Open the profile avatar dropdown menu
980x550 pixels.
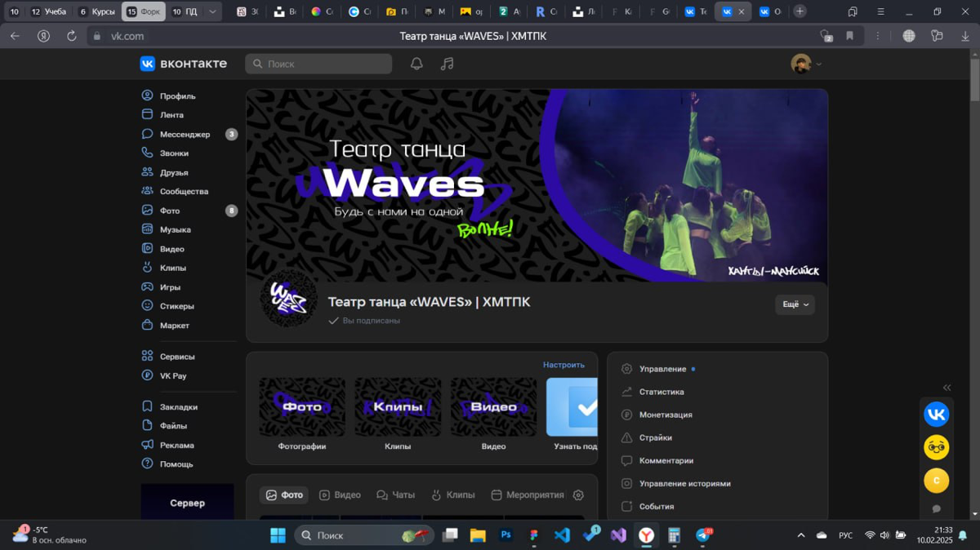(806, 64)
